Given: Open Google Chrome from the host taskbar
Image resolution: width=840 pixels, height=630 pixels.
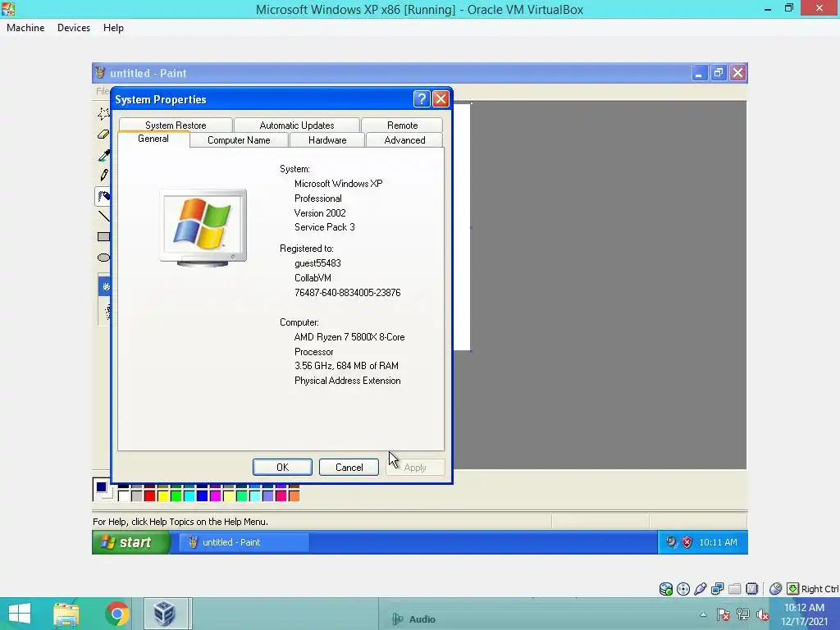Looking at the screenshot, I should pyautogui.click(x=117, y=614).
